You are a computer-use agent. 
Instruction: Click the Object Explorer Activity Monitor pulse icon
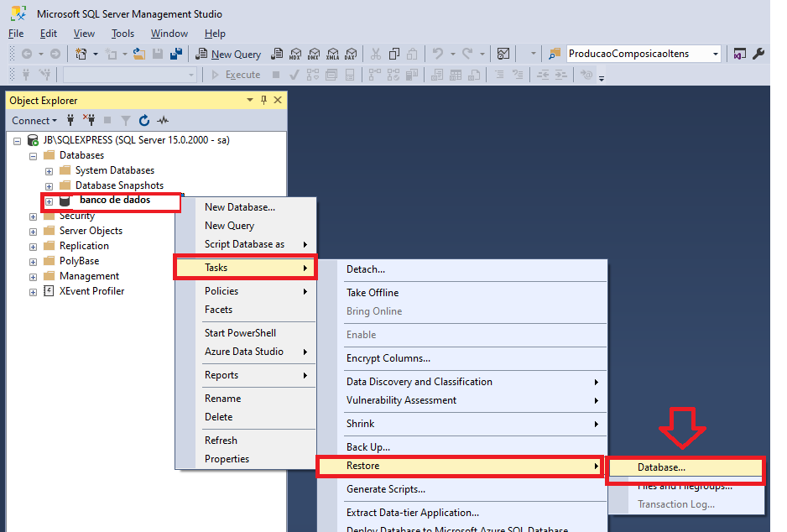(163, 120)
